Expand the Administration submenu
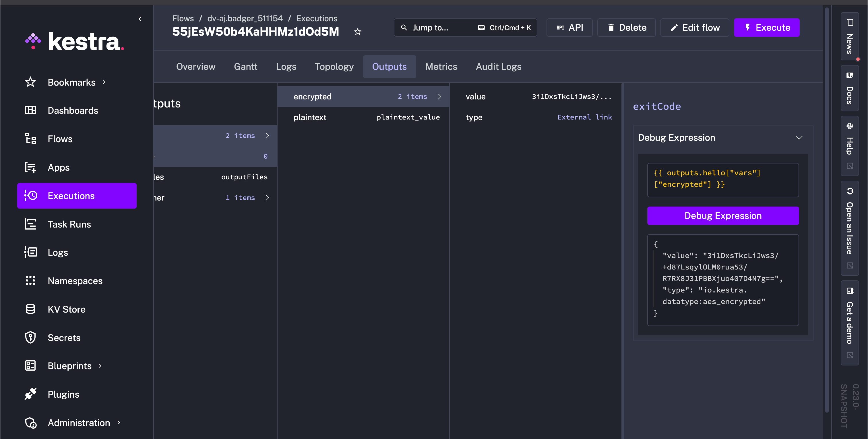The width and height of the screenshot is (868, 439). click(x=79, y=422)
